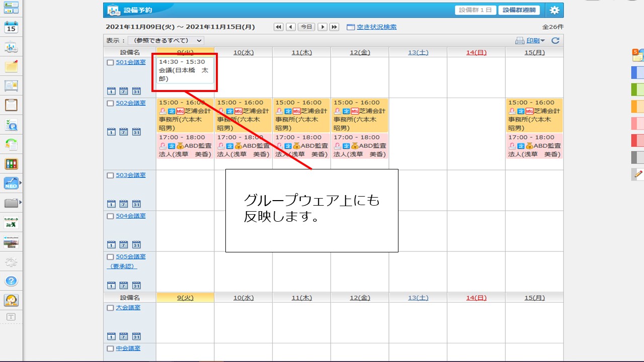The height and width of the screenshot is (362, 644).
Task: Tick the 503会議室 checkbox
Action: pos(110,175)
